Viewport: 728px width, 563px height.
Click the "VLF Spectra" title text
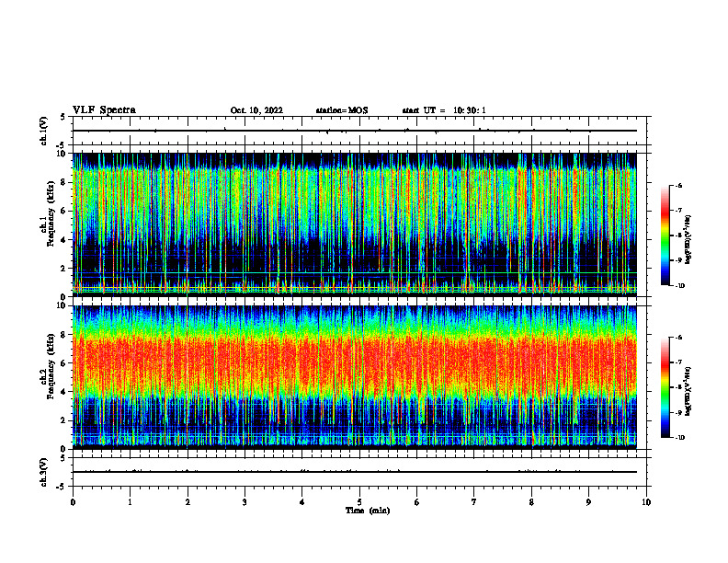coord(104,110)
